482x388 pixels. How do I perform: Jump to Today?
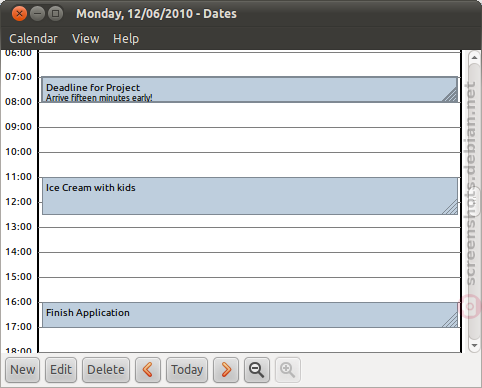pyautogui.click(x=187, y=370)
